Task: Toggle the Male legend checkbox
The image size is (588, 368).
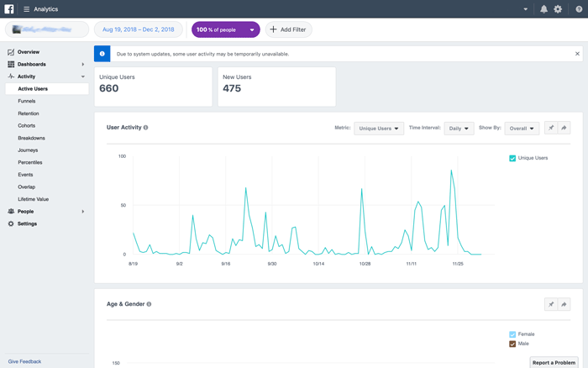Action: 512,344
